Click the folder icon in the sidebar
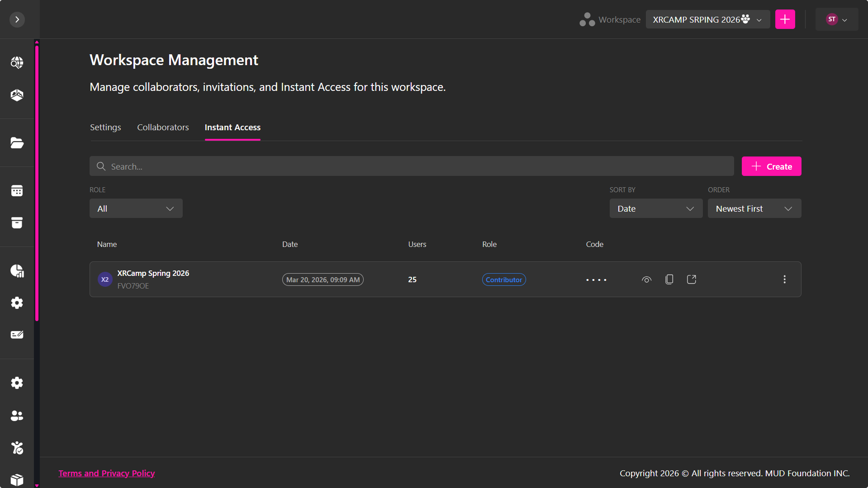Viewport: 868px width, 488px height. (17, 143)
